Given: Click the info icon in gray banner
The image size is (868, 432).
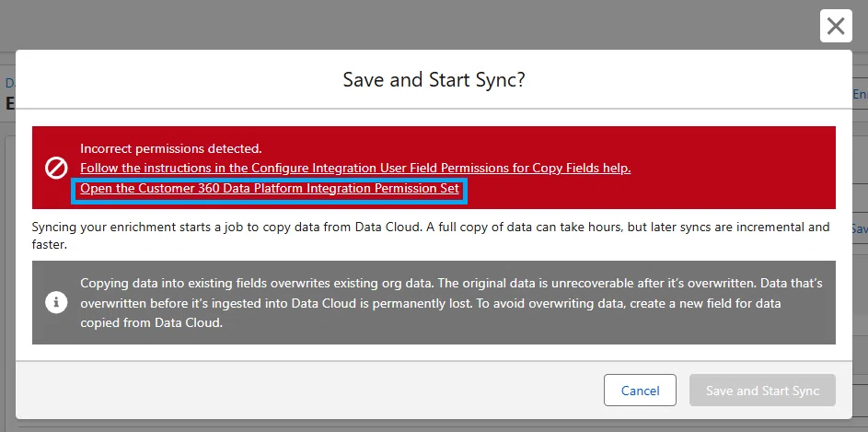Looking at the screenshot, I should (x=56, y=302).
